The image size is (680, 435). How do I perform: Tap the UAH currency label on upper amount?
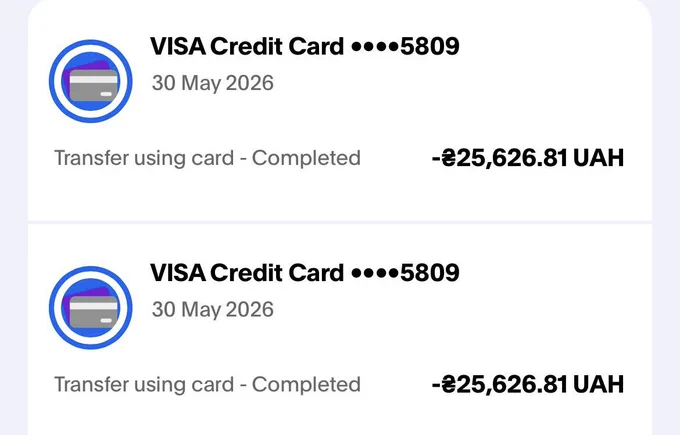pos(598,157)
